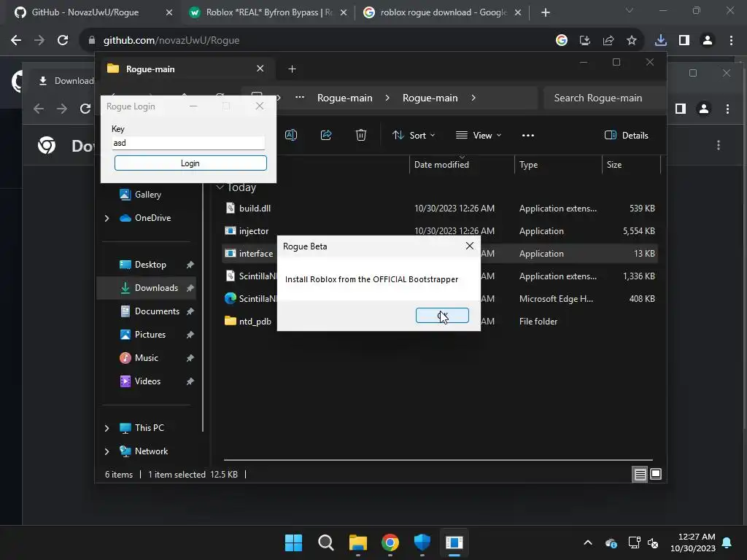Open the Pictures quick access folder
Screen dimensions: 747x560
(150, 335)
